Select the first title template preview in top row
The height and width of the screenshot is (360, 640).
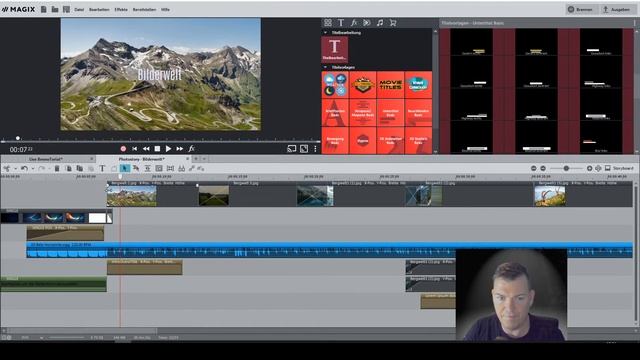coord(471,42)
